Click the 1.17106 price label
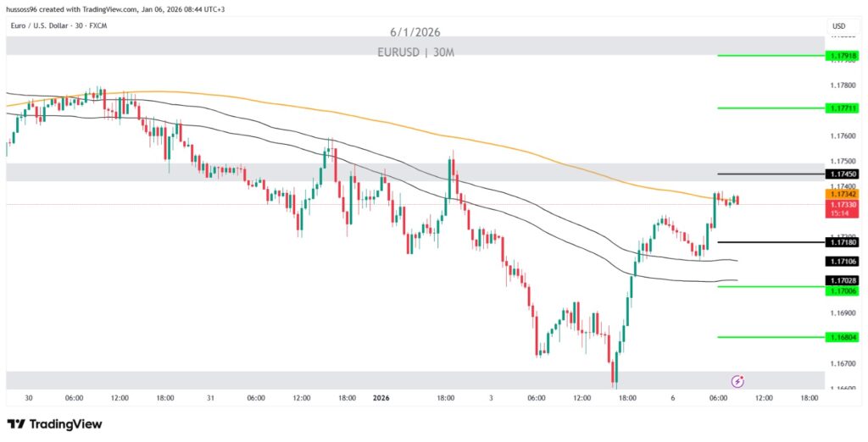Screen dimensions: 868x442 [x=843, y=262]
